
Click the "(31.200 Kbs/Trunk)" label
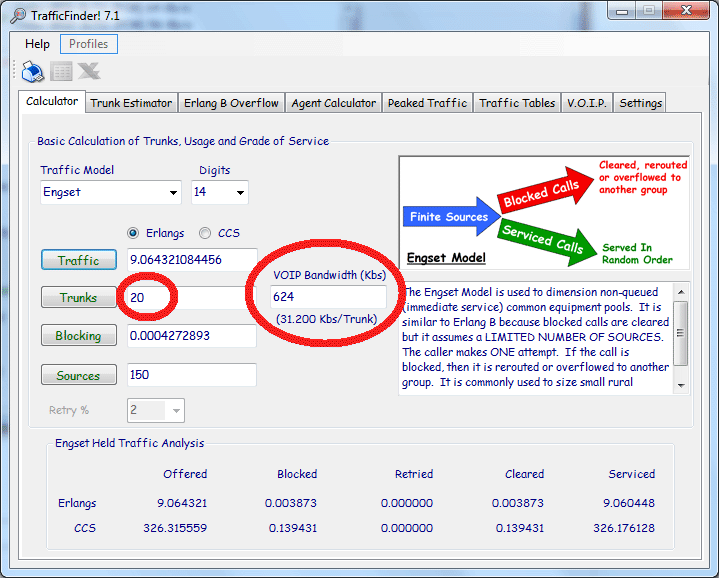[x=326, y=319]
